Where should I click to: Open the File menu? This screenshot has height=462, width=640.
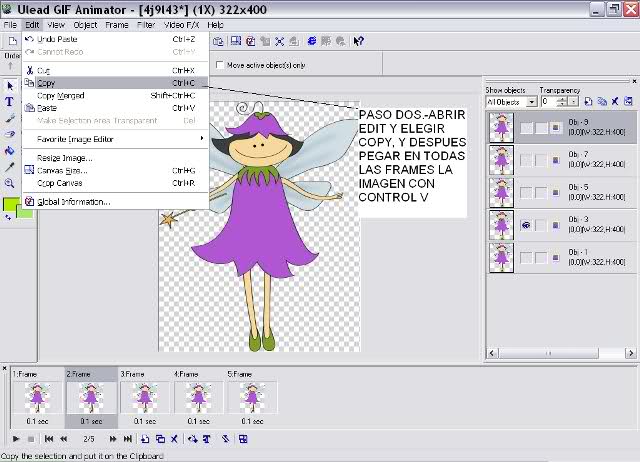click(x=10, y=25)
